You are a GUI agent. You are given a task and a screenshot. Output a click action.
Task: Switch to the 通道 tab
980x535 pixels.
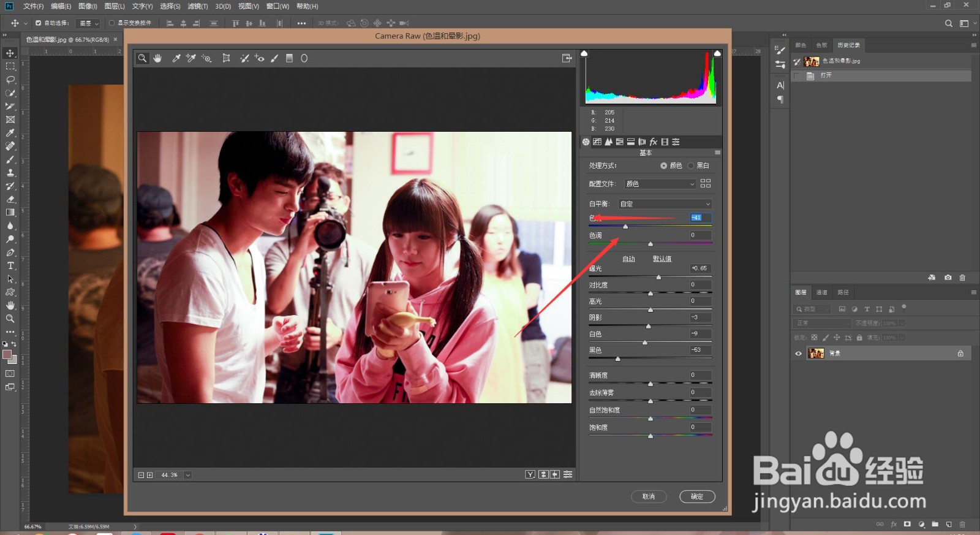click(x=822, y=292)
